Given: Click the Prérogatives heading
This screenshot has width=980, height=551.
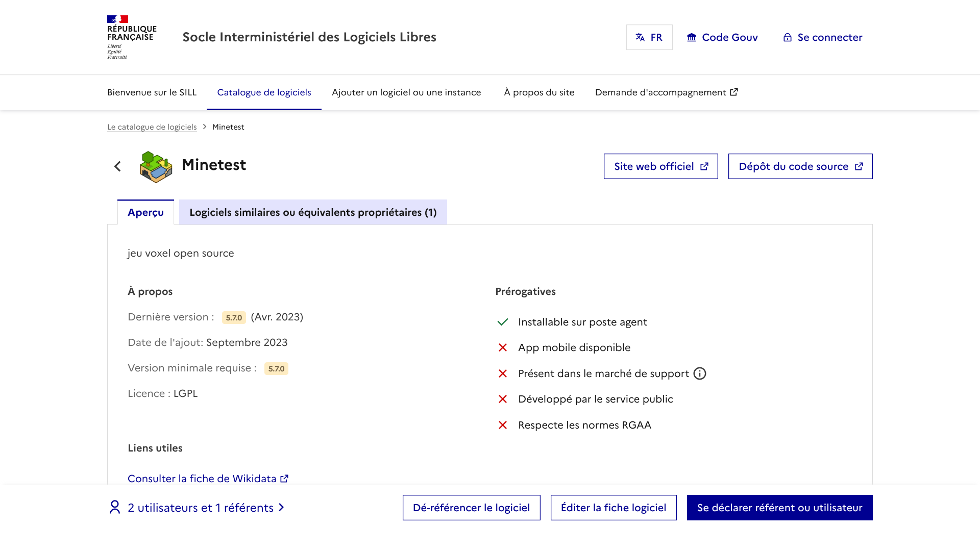Looking at the screenshot, I should click(x=525, y=291).
